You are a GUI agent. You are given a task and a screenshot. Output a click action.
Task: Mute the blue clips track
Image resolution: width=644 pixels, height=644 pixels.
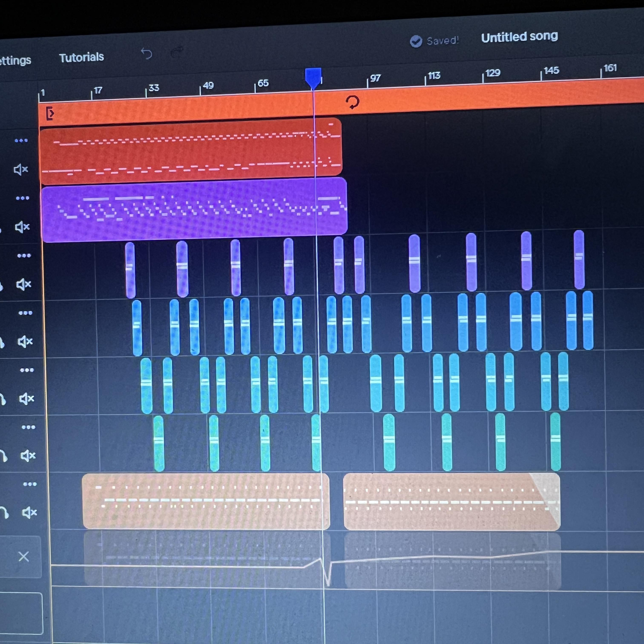pos(25,341)
